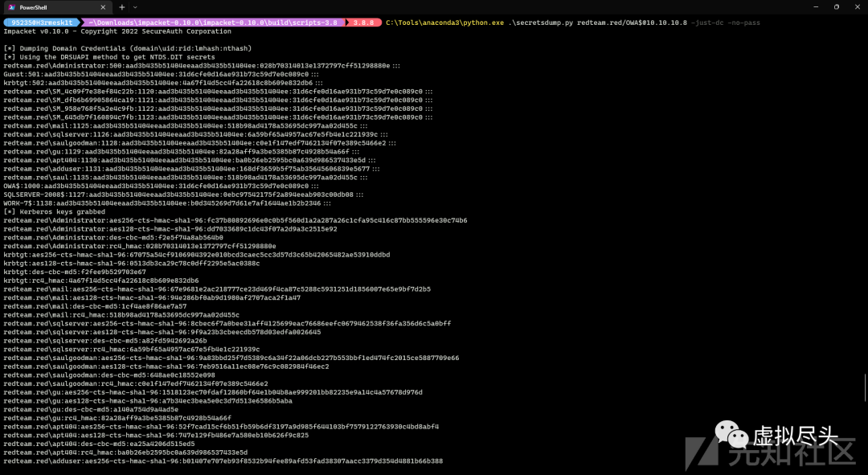The image size is (868, 475).
Task: Click the redteam.red\adduser:1131 line
Action: pos(191,169)
